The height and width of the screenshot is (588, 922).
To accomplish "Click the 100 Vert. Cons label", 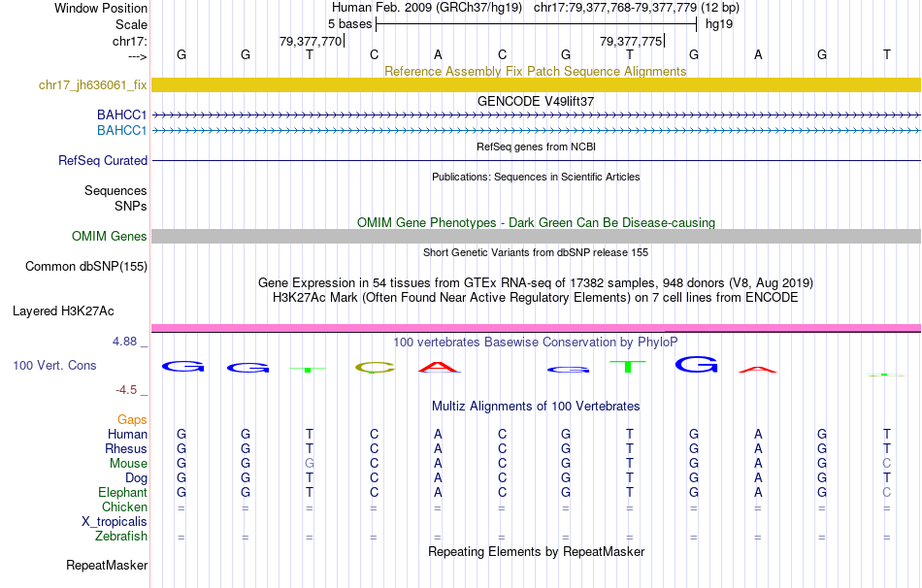I will coord(54,365).
